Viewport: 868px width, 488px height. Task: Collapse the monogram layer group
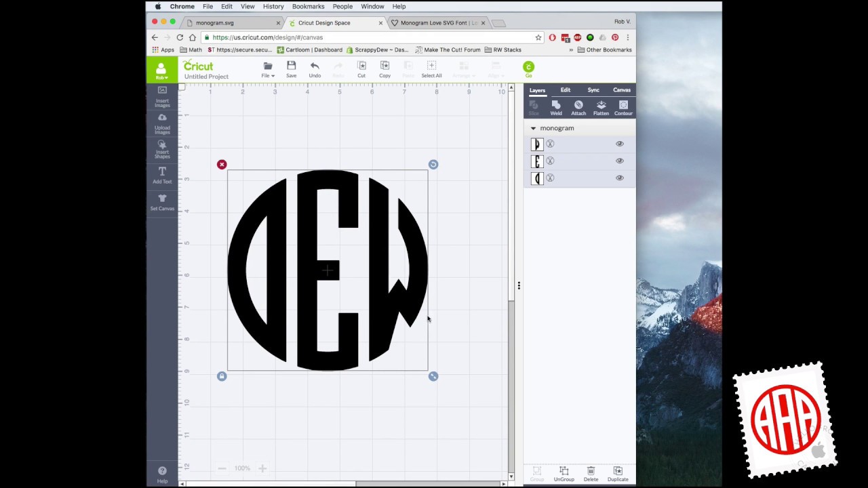(533, 128)
